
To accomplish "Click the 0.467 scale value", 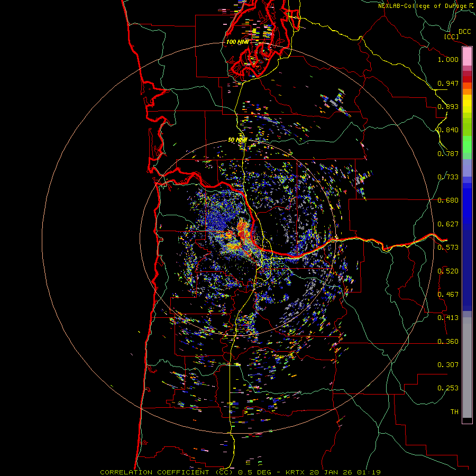I will point(448,295).
